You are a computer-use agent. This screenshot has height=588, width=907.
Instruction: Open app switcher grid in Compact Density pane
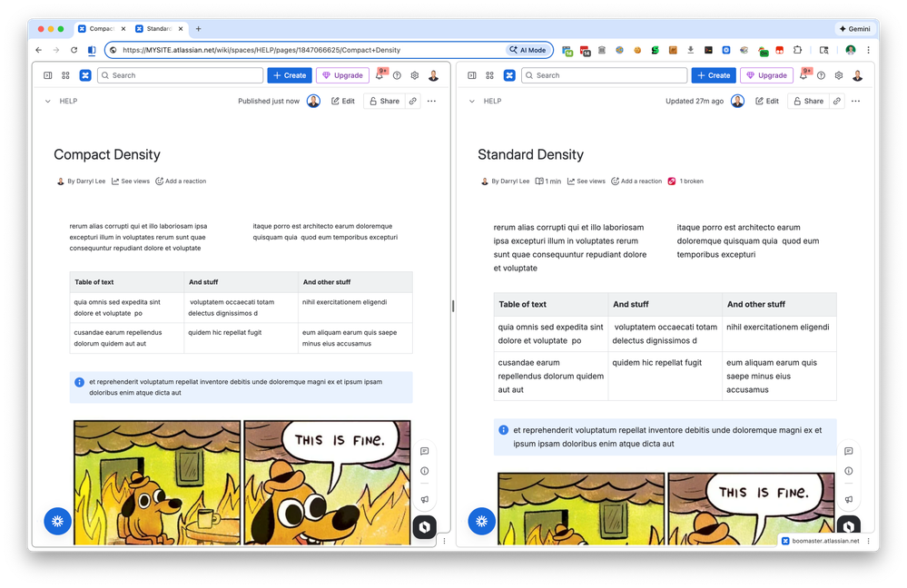[65, 75]
